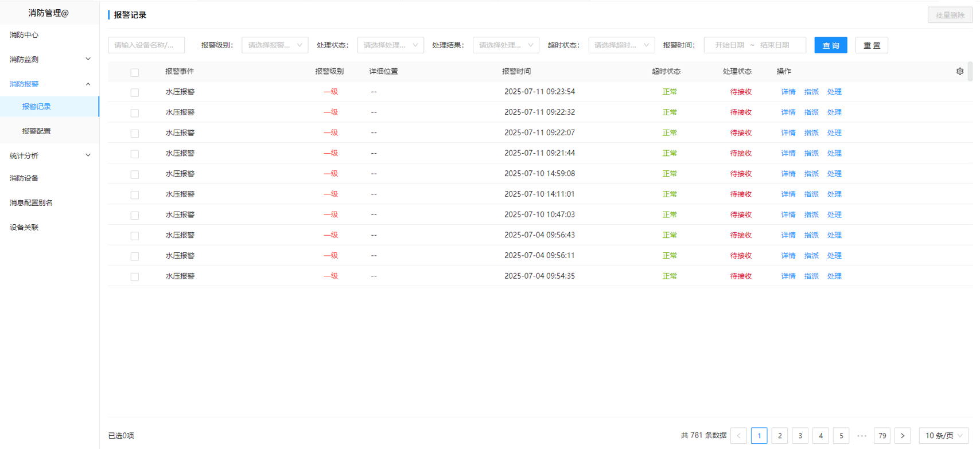980x449 pixels.
Task: Click the 重置 button
Action: coord(871,45)
